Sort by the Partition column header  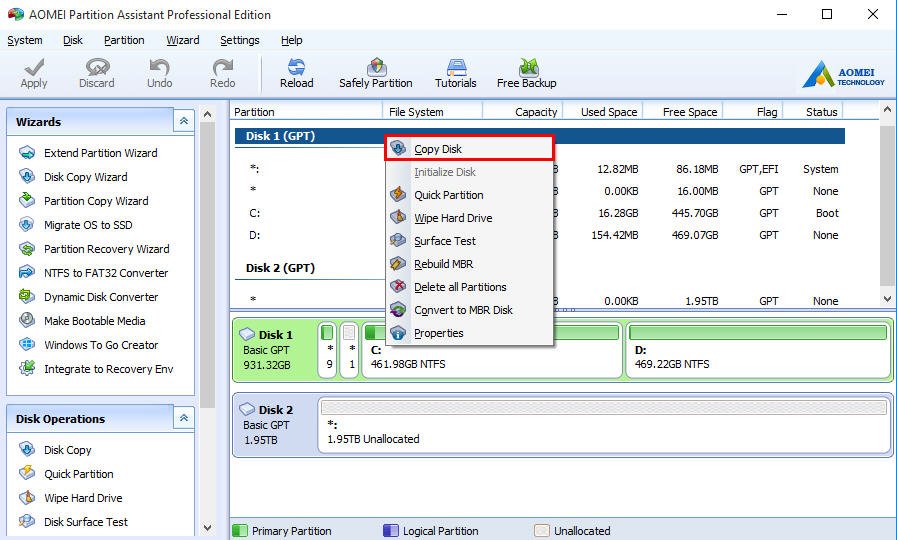click(307, 112)
